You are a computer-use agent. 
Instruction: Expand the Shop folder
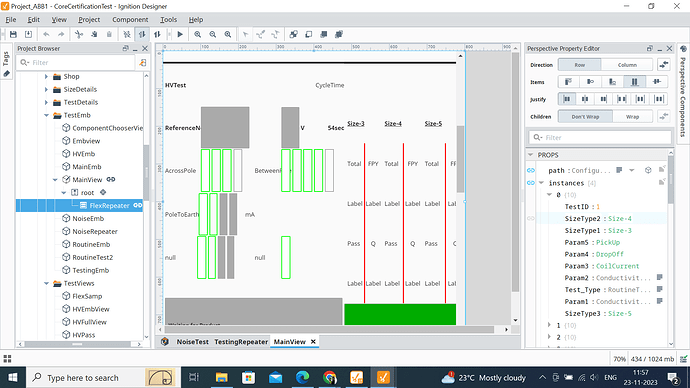coord(46,77)
